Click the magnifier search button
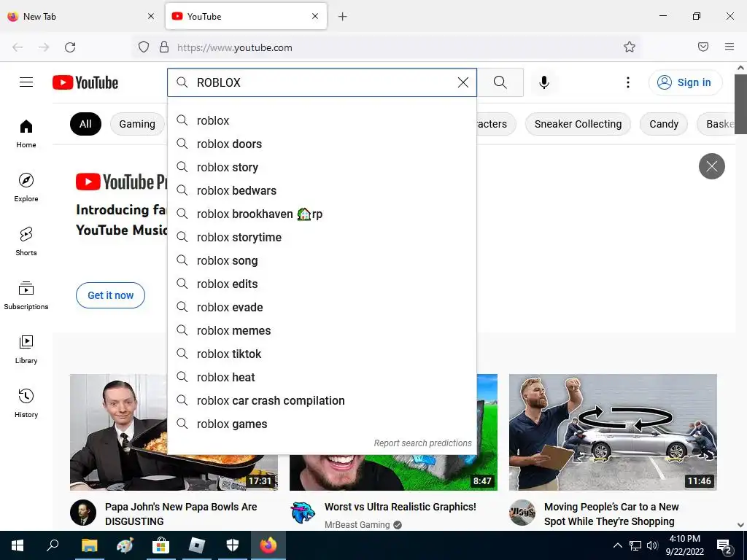The width and height of the screenshot is (747, 560). (500, 82)
